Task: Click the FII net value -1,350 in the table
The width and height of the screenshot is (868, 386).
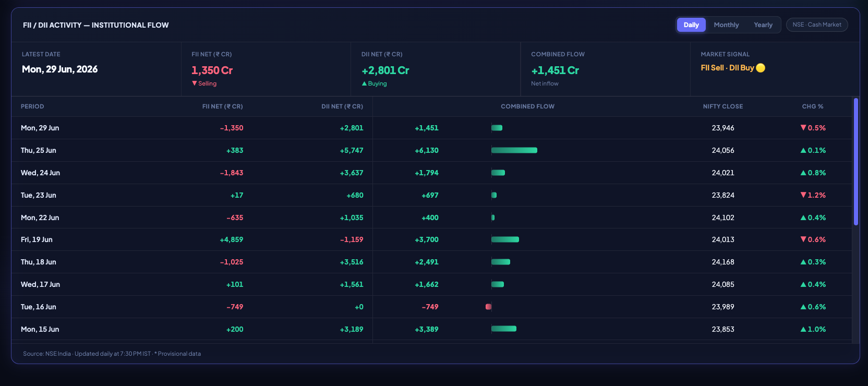Action: pos(232,128)
